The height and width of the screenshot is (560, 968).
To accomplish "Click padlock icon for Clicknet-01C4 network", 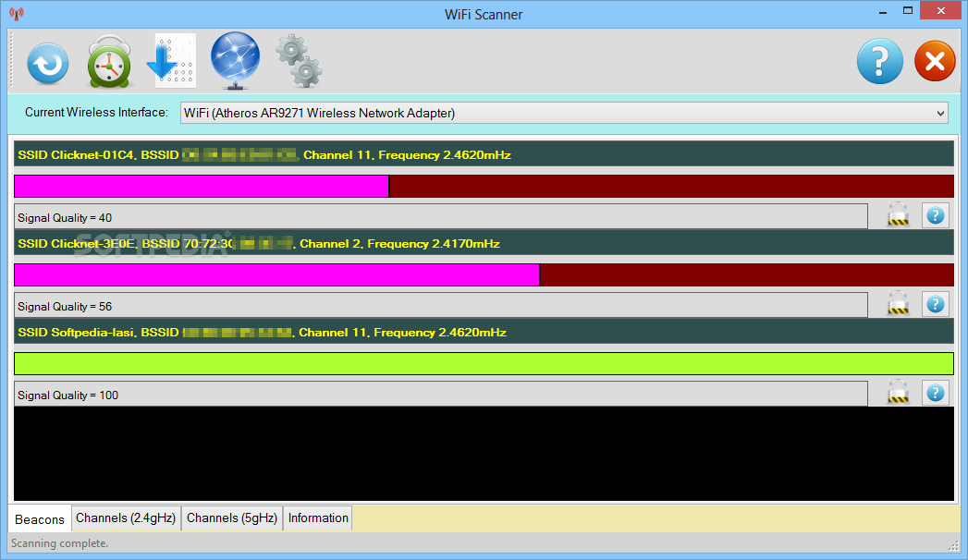I will pyautogui.click(x=899, y=214).
